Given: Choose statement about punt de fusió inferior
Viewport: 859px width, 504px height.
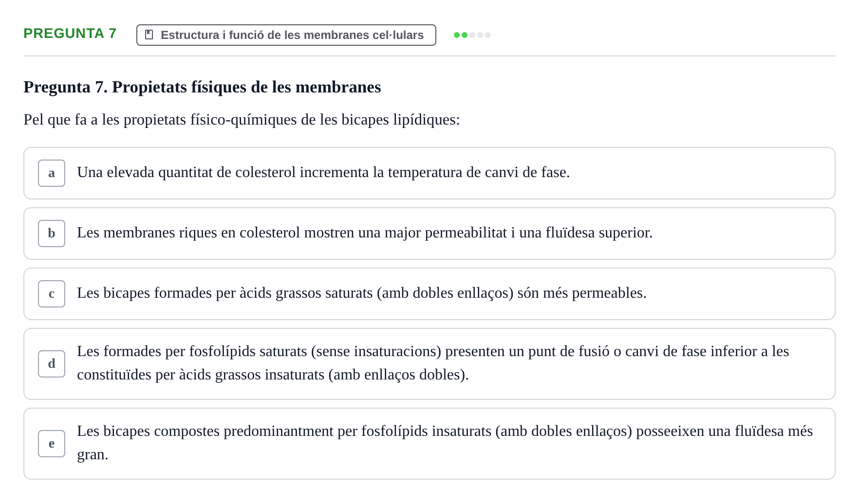Looking at the screenshot, I should (429, 364).
